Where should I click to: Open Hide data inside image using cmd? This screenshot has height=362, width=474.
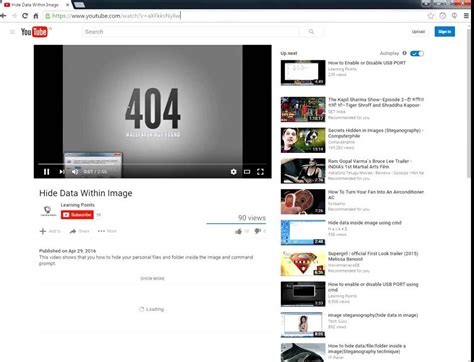[x=365, y=223]
